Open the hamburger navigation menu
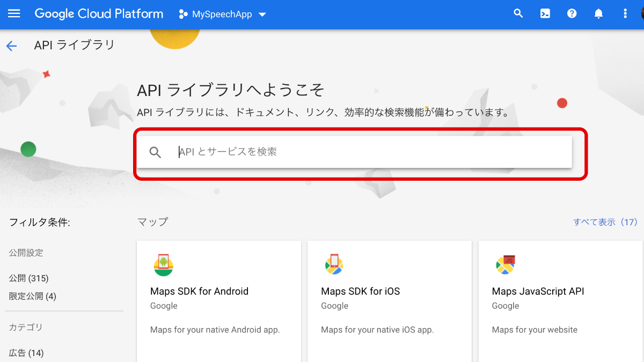This screenshot has height=362, width=644. pos(14,14)
